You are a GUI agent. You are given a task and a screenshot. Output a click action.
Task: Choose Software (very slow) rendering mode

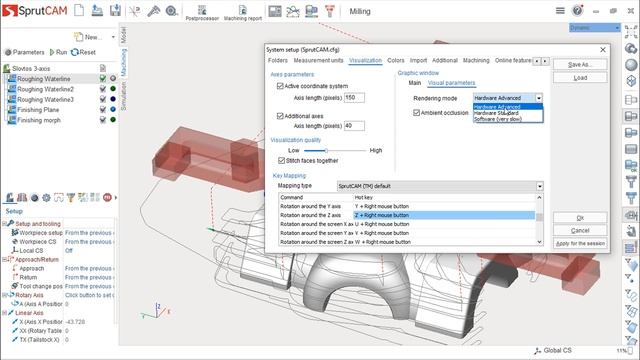coord(508,119)
